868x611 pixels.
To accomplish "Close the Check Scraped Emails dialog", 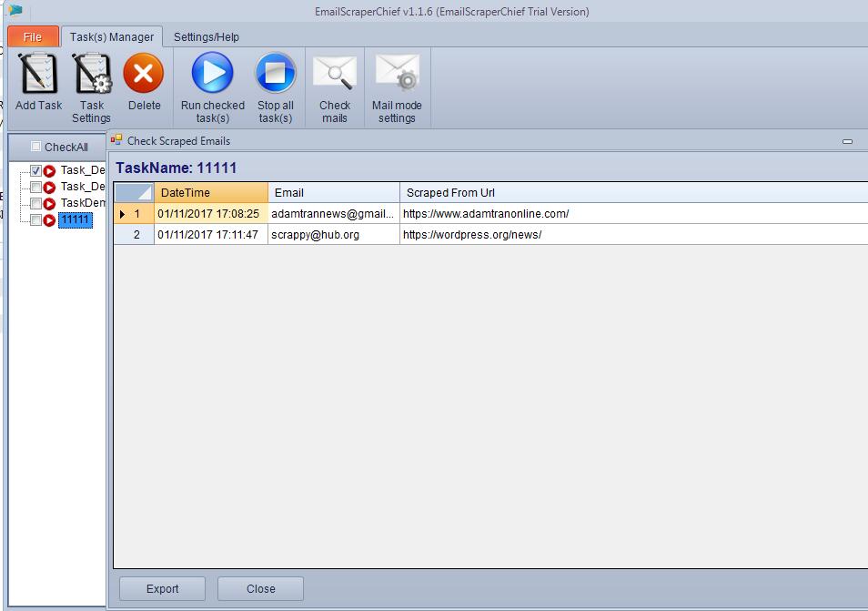I will pyautogui.click(x=260, y=589).
